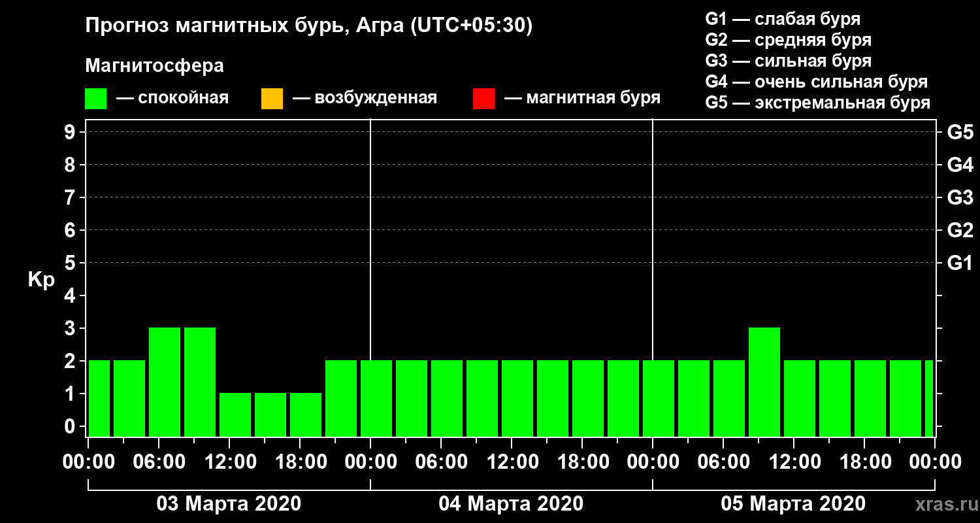Click the '06:00' tick label under 04 Марта

(x=441, y=462)
